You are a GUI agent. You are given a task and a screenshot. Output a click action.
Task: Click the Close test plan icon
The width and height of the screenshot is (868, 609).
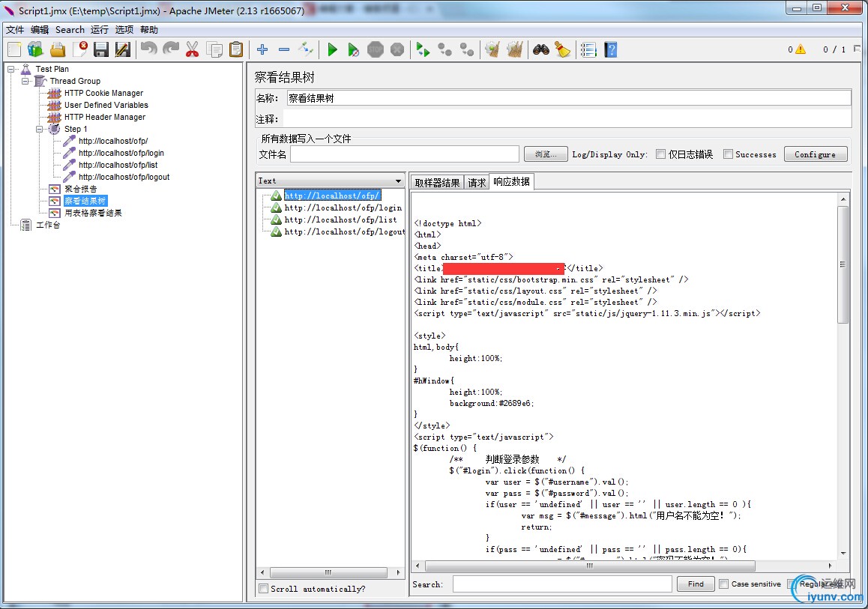tap(81, 49)
